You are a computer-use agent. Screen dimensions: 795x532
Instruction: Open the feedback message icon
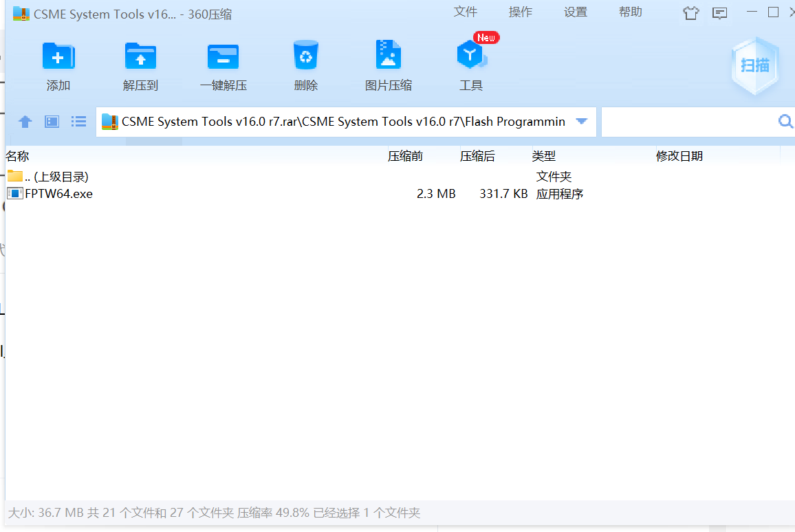[719, 13]
